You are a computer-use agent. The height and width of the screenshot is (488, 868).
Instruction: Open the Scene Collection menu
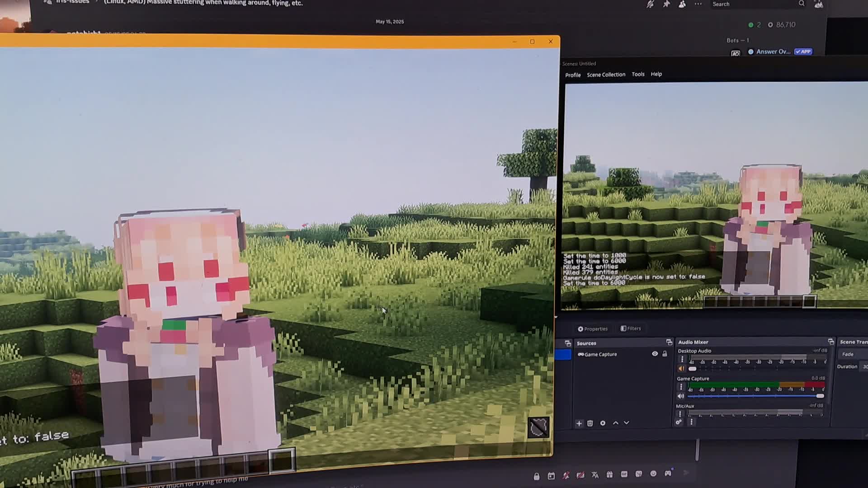(606, 75)
